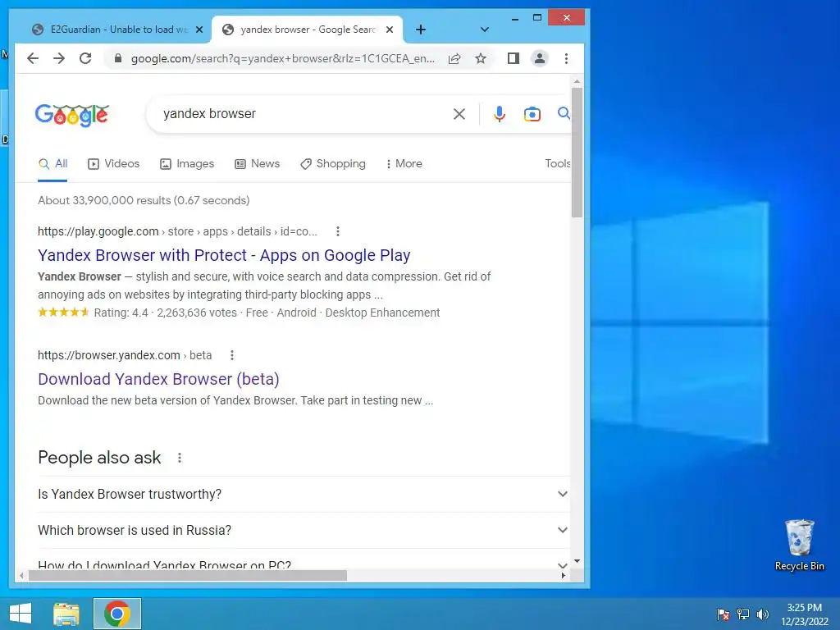Open the tab search dropdown
The width and height of the screenshot is (840, 630).
(x=484, y=30)
